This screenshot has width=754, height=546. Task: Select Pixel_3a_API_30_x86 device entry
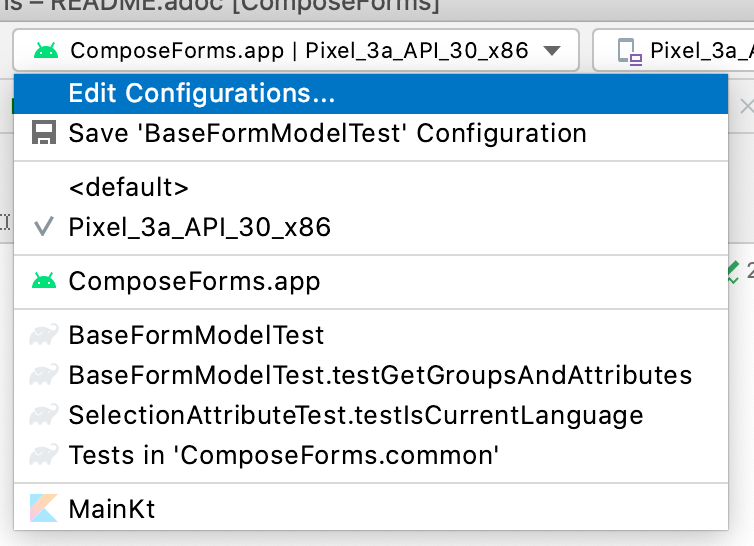[371, 227]
